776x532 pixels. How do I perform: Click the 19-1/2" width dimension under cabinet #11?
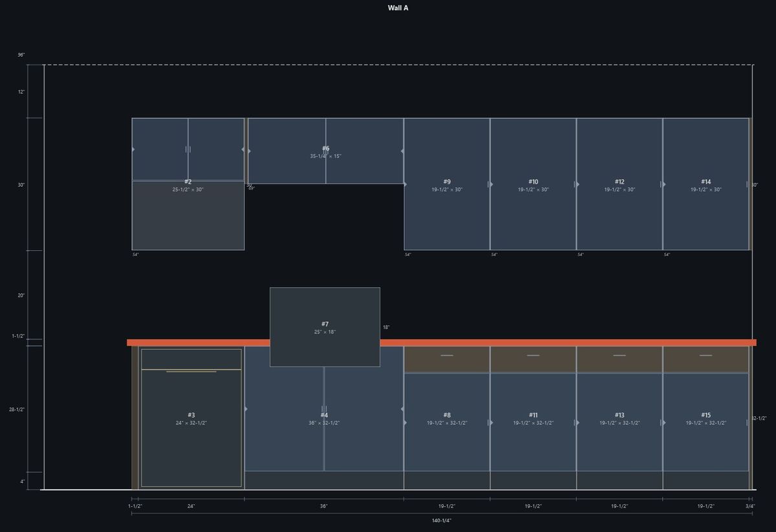tap(533, 506)
